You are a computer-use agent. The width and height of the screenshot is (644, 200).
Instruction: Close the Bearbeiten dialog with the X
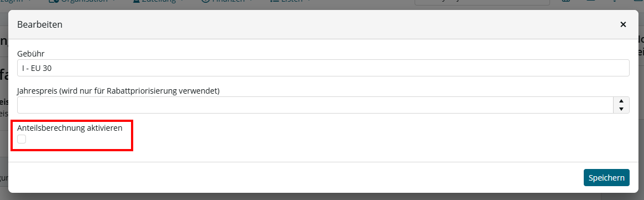[x=623, y=24]
